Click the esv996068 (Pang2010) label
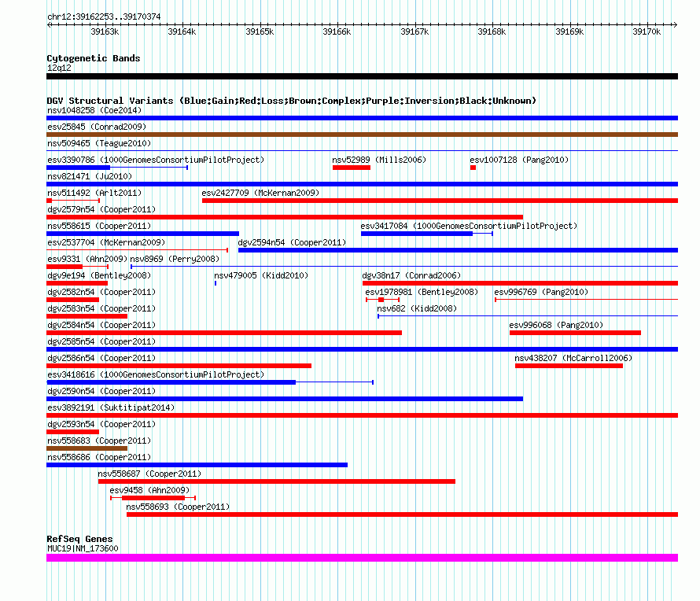This screenshot has width=700, height=601. (x=556, y=325)
